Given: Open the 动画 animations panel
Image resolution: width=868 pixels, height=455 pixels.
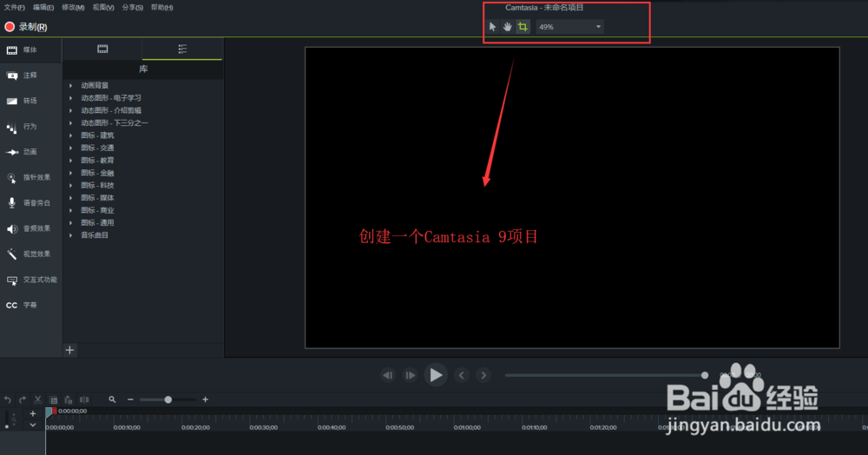Looking at the screenshot, I should 31,152.
